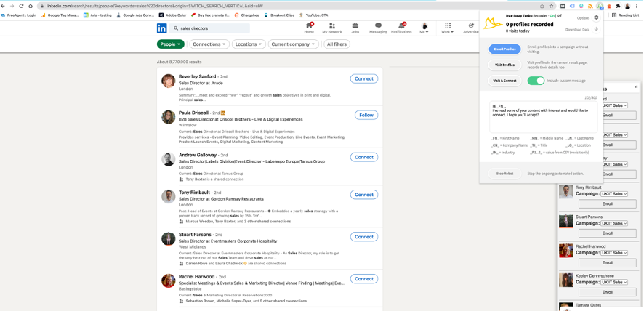Open the Me profile dropdown
This screenshot has height=311, width=644.
coord(424,28)
